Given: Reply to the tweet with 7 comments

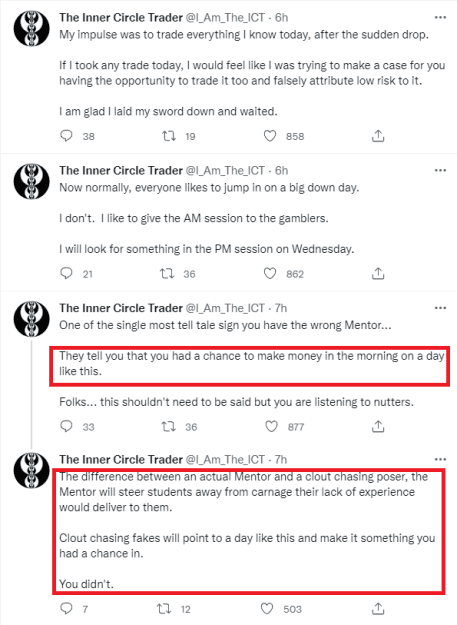Looking at the screenshot, I should (x=66, y=609).
